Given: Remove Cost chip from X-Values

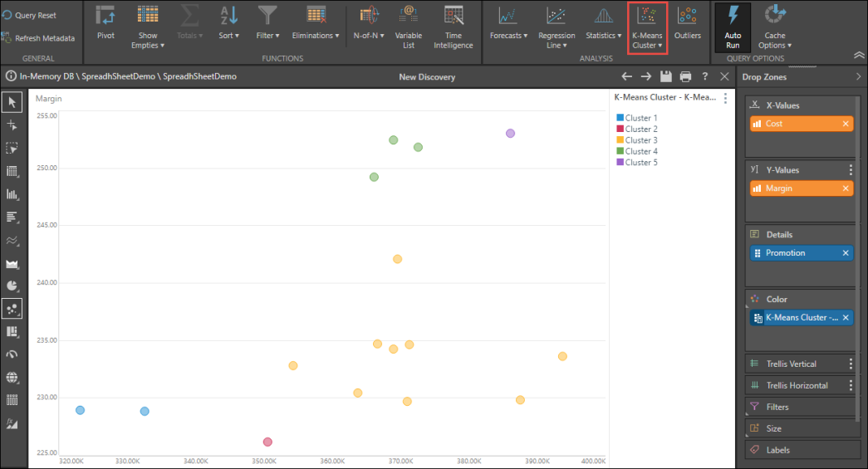Looking at the screenshot, I should (846, 124).
